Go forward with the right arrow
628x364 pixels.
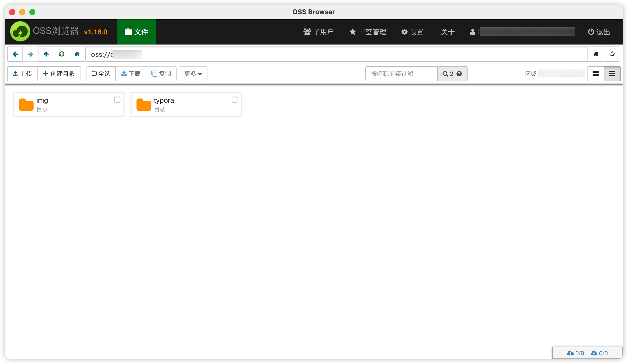coord(31,54)
